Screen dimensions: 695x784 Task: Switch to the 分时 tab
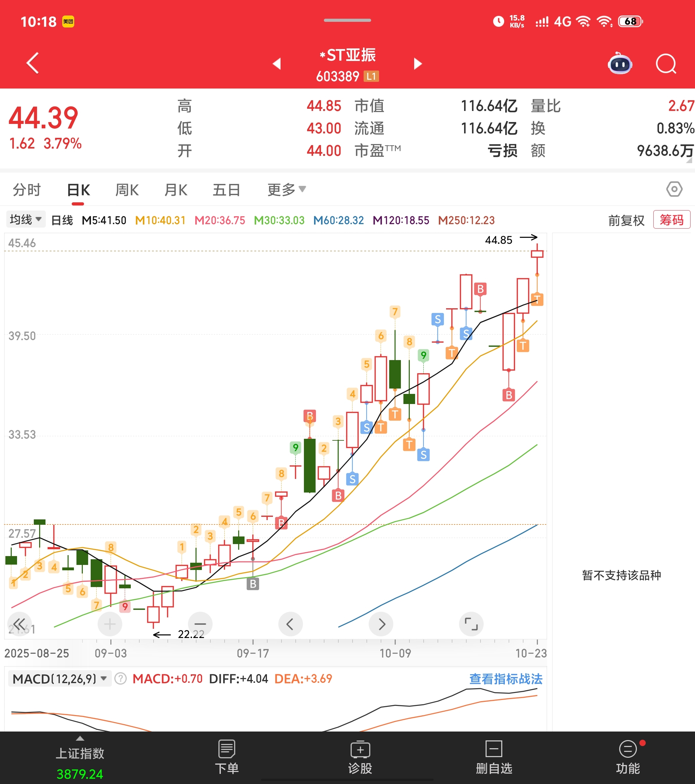point(27,189)
